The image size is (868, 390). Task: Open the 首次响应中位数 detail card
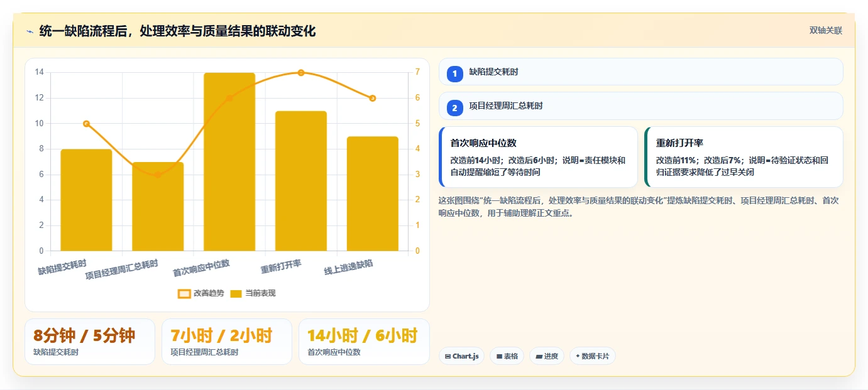click(538, 157)
